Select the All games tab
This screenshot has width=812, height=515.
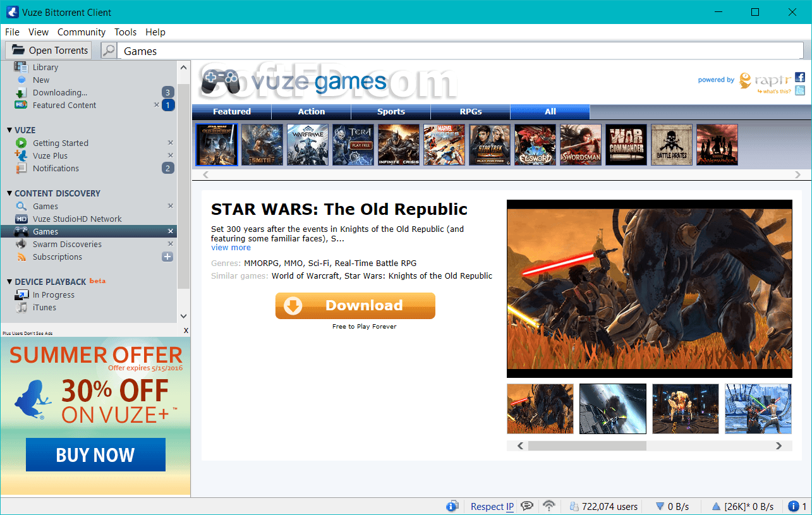[550, 112]
